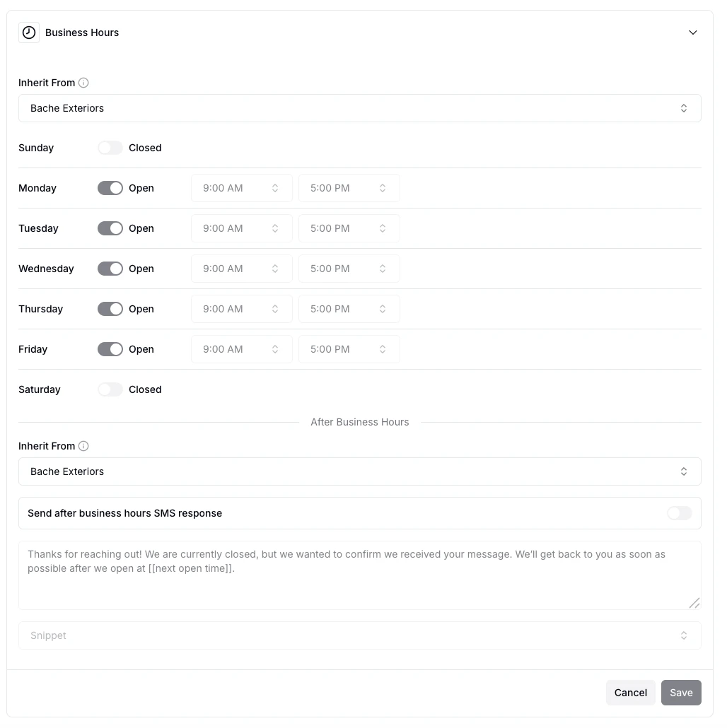727x728 pixels.
Task: Toggle Sunday open status
Action: click(110, 148)
